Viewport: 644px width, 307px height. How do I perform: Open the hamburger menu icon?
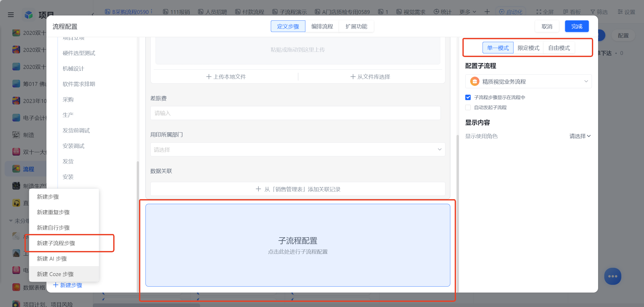point(11,15)
